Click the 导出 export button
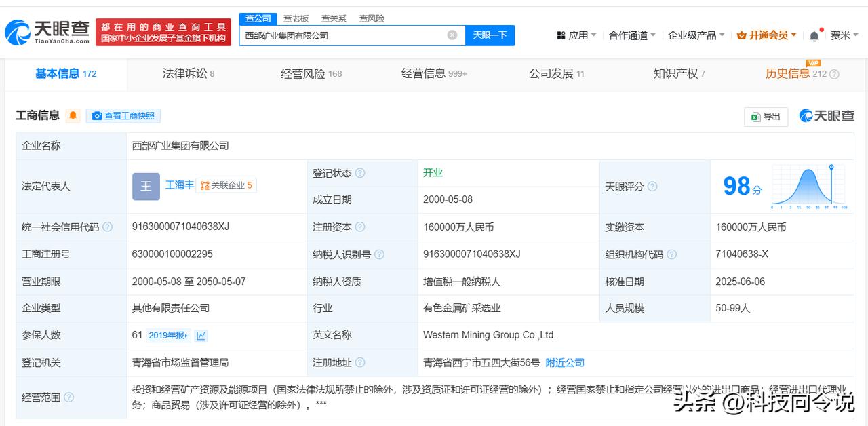868x426 pixels. pyautogui.click(x=766, y=117)
